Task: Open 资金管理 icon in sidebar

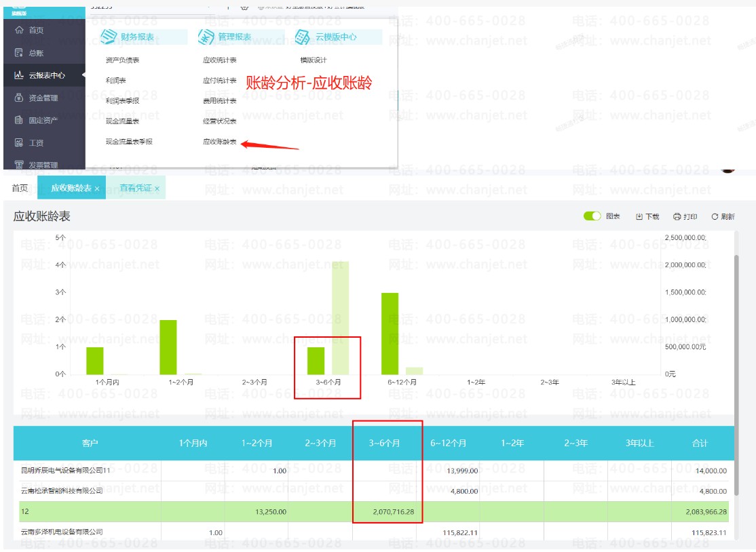Action: pyautogui.click(x=19, y=97)
